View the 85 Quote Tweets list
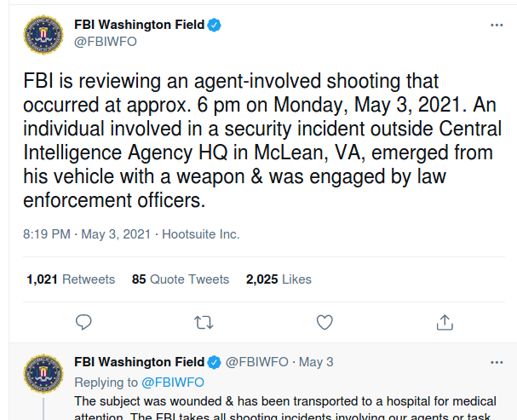The image size is (517, 420). 181,279
